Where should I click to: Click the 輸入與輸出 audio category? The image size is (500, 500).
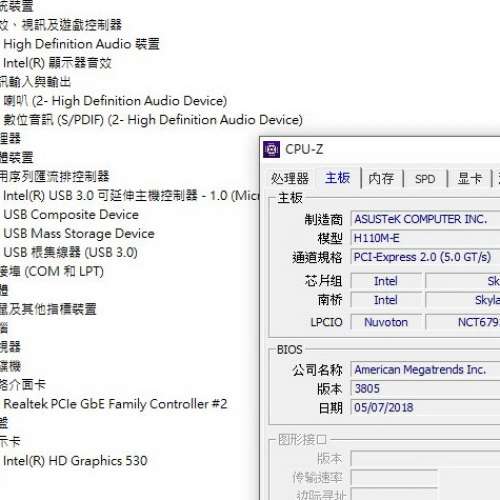click(35, 82)
